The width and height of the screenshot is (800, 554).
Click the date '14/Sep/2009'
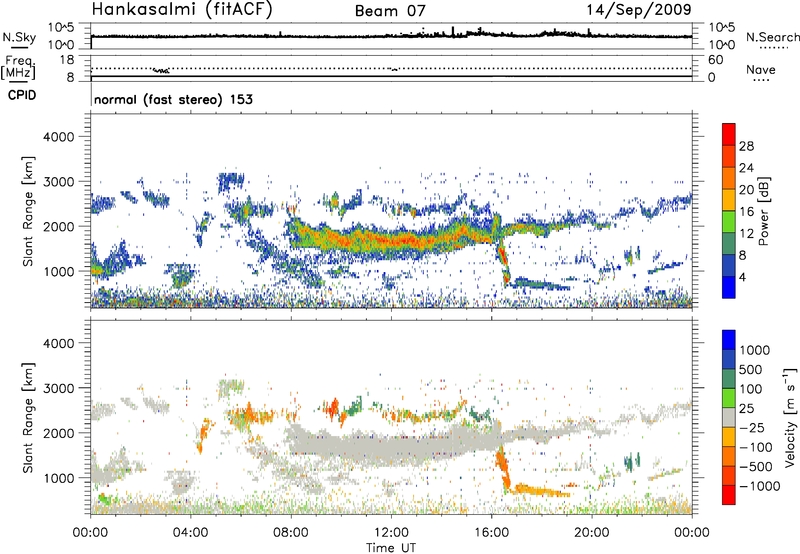(x=639, y=10)
